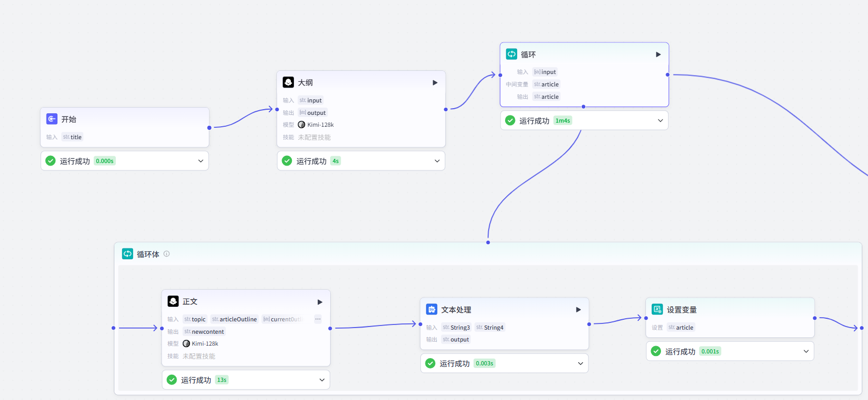Click the info icon beside 循环体
Viewport: 868px width, 400px height.
(x=167, y=254)
